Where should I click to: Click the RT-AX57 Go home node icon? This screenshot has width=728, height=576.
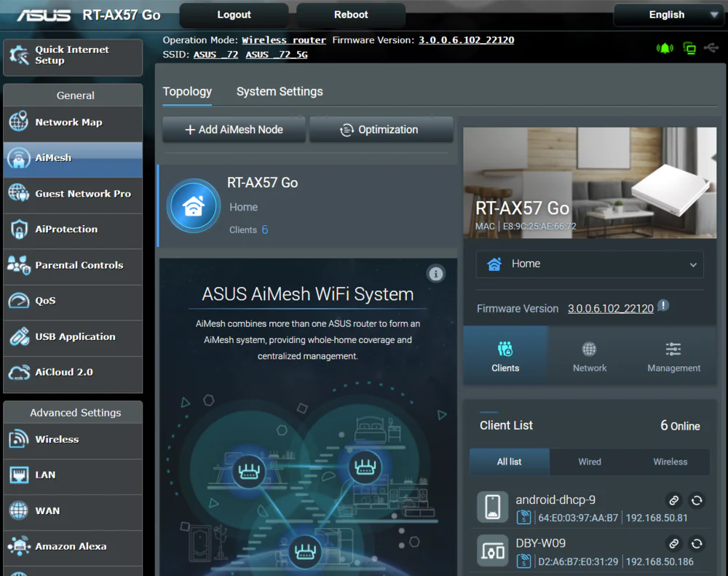click(x=194, y=206)
